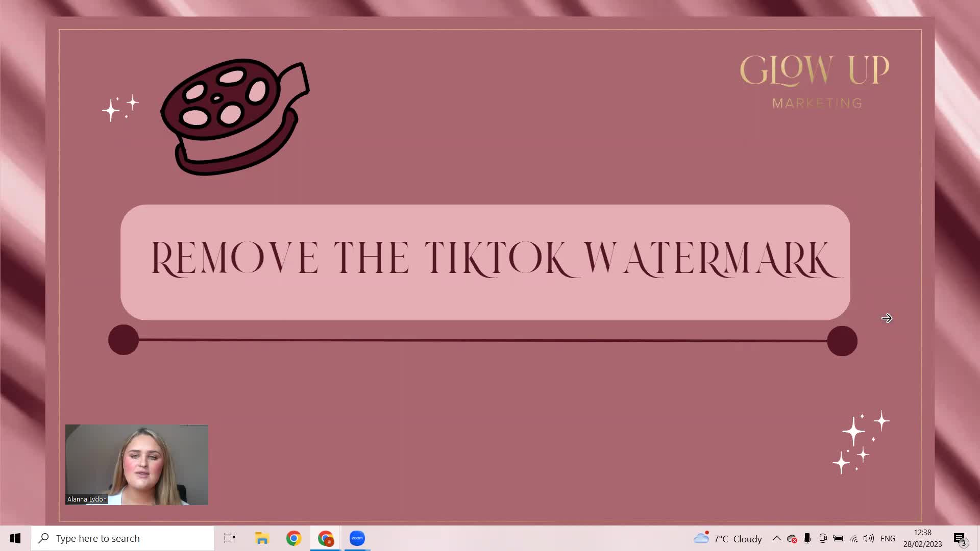This screenshot has height=551, width=980.
Task: Open the clock and calendar flyout
Action: (922, 538)
